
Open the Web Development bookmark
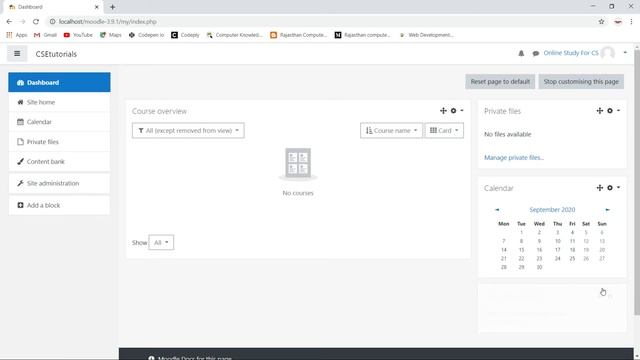(427, 35)
